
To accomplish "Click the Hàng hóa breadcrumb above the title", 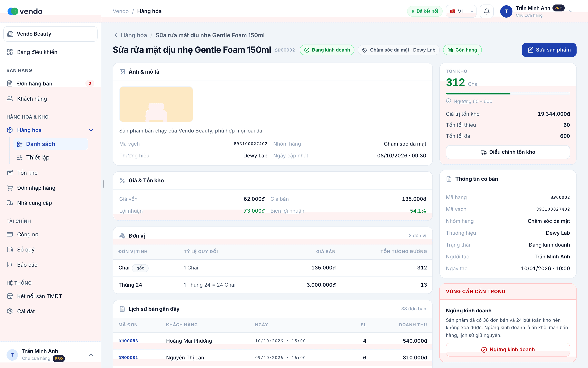I will pyautogui.click(x=134, y=35).
